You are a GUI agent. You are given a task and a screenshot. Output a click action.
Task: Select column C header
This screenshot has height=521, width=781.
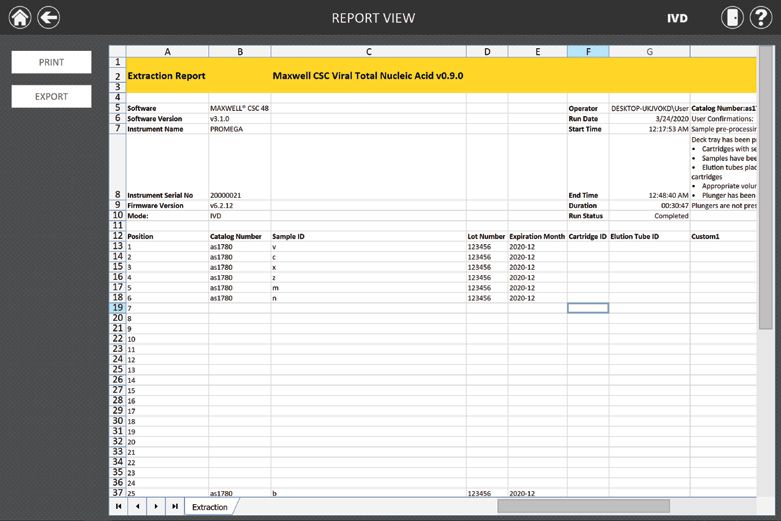click(369, 51)
